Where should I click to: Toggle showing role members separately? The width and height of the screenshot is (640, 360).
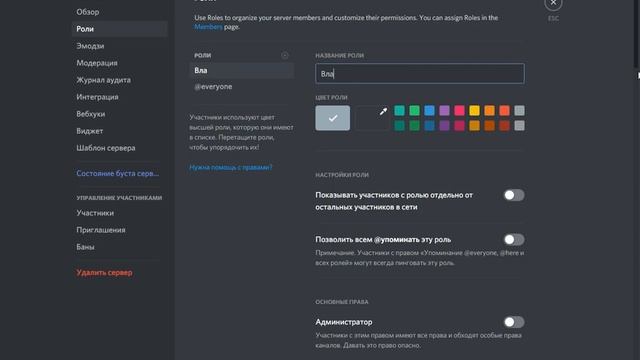(x=514, y=195)
